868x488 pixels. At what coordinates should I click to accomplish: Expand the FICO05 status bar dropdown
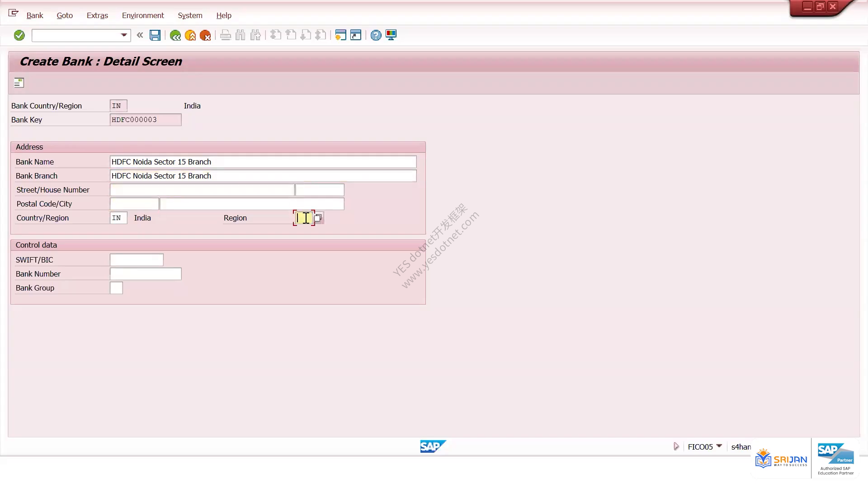click(719, 446)
